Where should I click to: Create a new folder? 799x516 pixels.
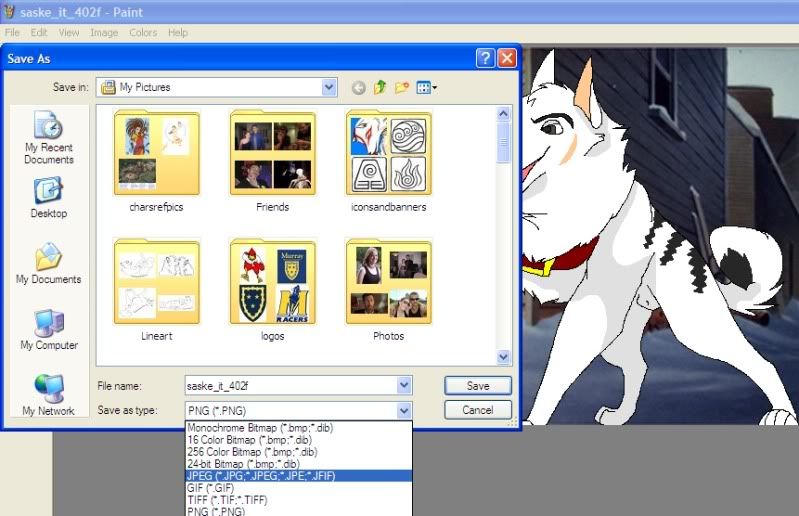coord(402,88)
